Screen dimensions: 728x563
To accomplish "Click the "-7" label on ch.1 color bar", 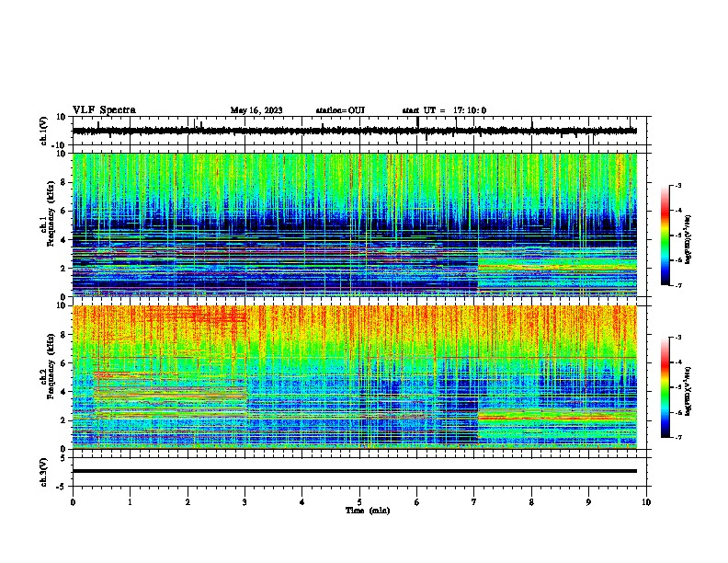I will [x=678, y=285].
